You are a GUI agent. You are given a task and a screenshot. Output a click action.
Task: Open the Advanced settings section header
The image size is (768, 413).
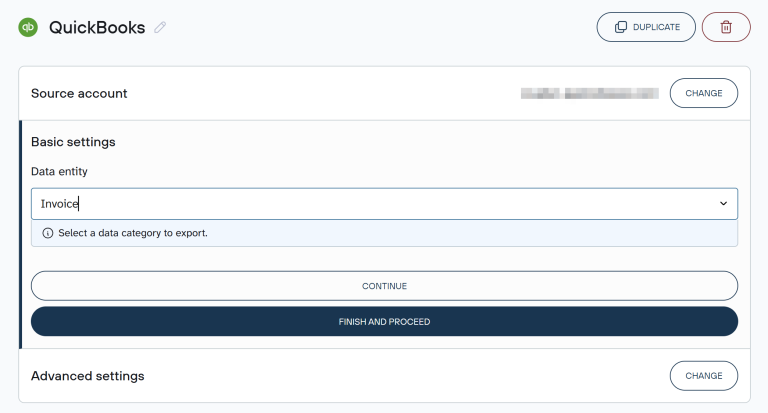click(88, 376)
